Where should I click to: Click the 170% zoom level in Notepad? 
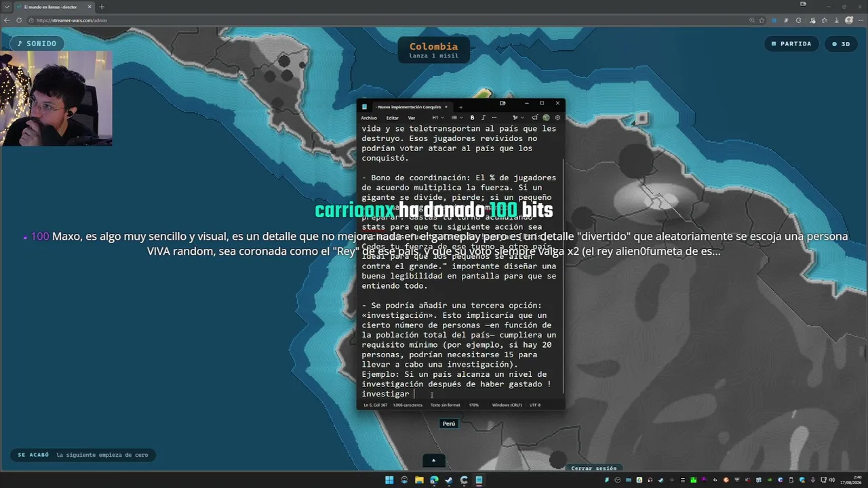pos(473,405)
